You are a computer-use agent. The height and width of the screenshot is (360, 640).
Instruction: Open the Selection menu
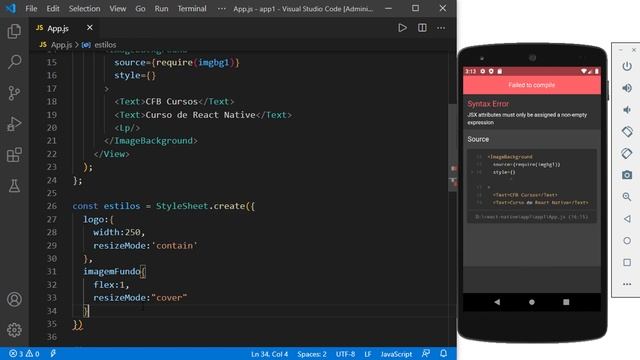click(84, 9)
